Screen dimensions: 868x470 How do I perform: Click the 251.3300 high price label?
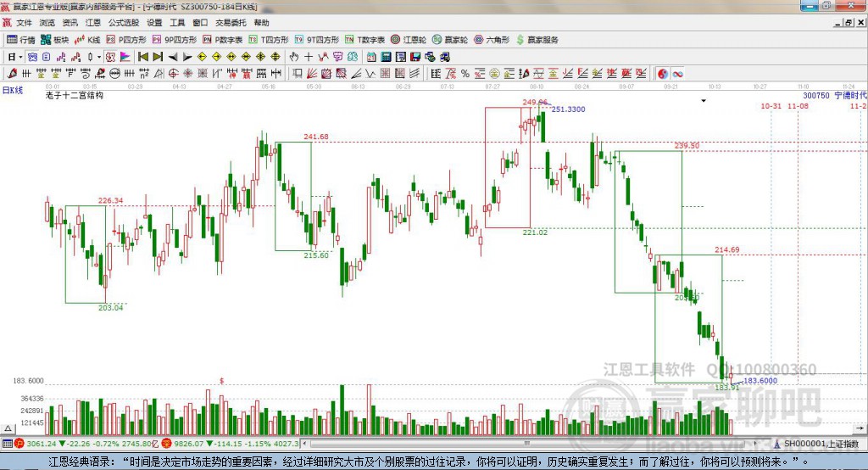[x=568, y=109]
